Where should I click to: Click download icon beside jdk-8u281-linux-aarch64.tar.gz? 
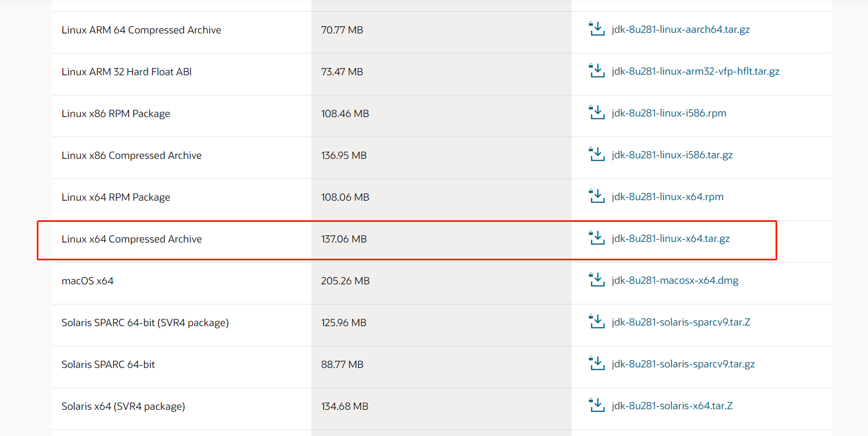coord(597,29)
